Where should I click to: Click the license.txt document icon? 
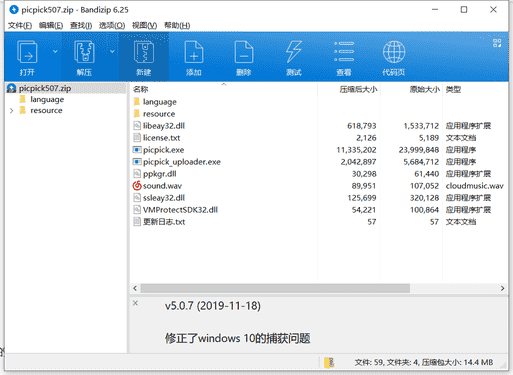pyautogui.click(x=137, y=138)
